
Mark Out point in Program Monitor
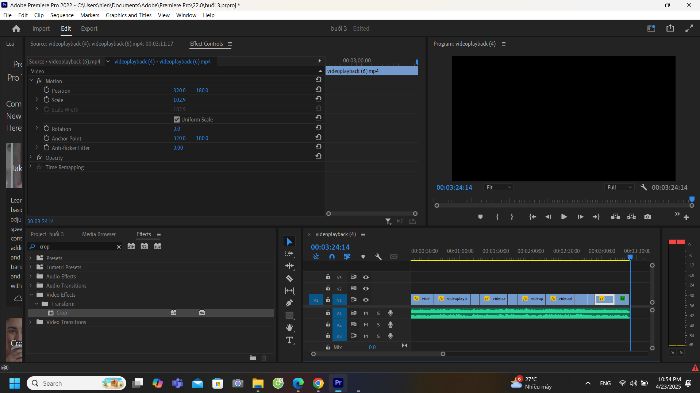click(x=512, y=217)
